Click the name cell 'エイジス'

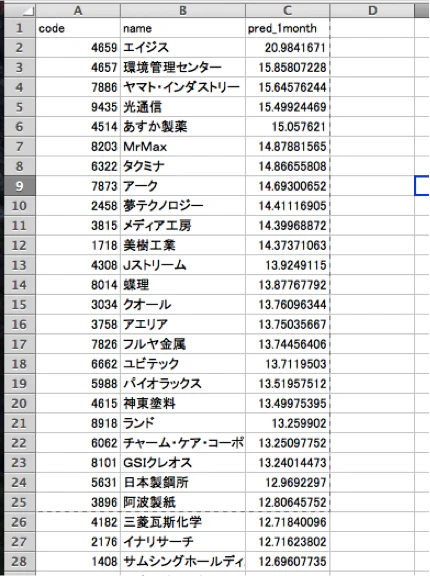pos(183,47)
